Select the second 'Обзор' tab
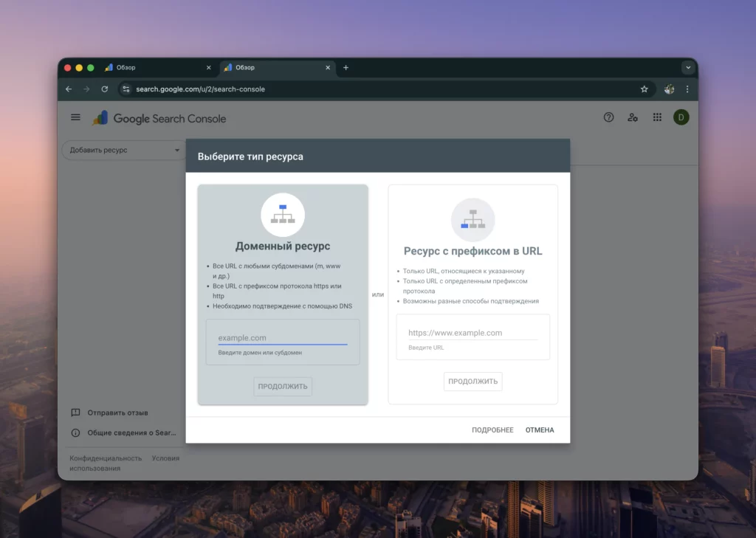 [x=277, y=67]
